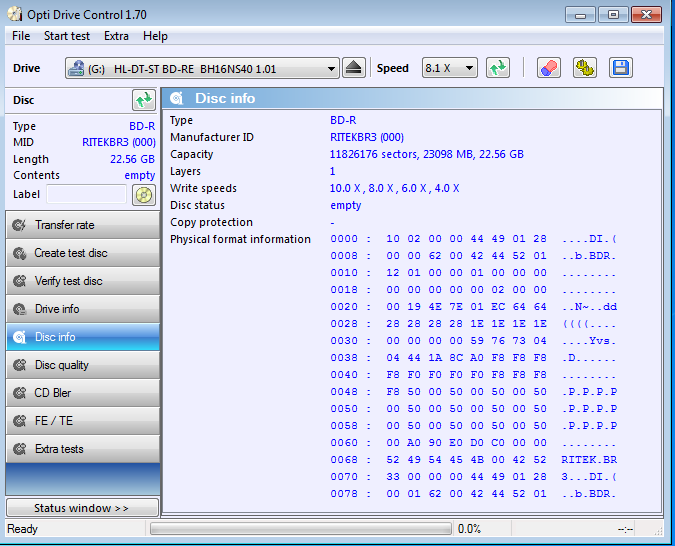Click the speed refresh arrows icon
The image size is (675, 546).
tap(498, 68)
